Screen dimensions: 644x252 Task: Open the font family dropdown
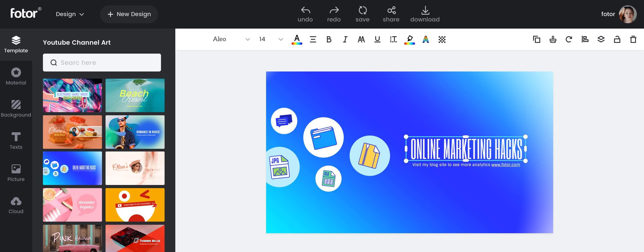(x=247, y=39)
